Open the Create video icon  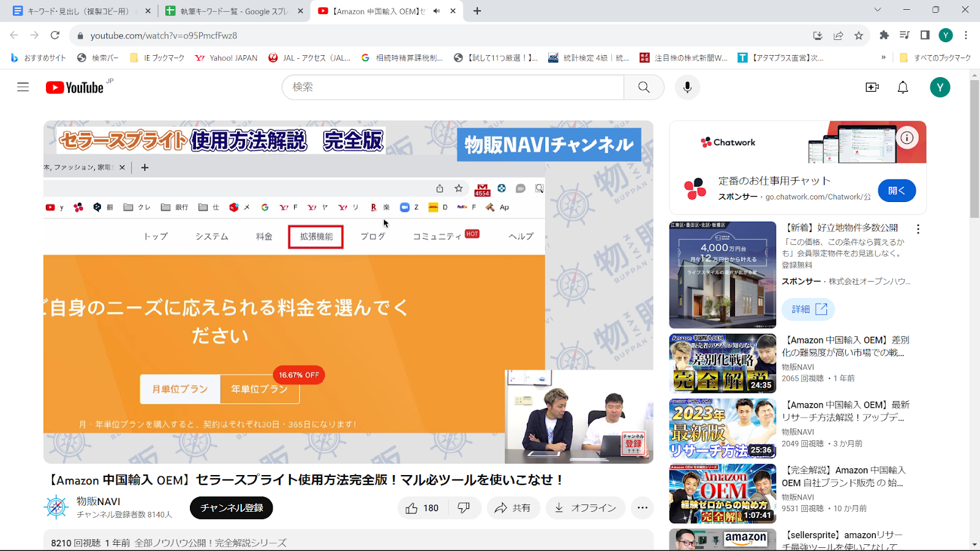click(x=872, y=87)
